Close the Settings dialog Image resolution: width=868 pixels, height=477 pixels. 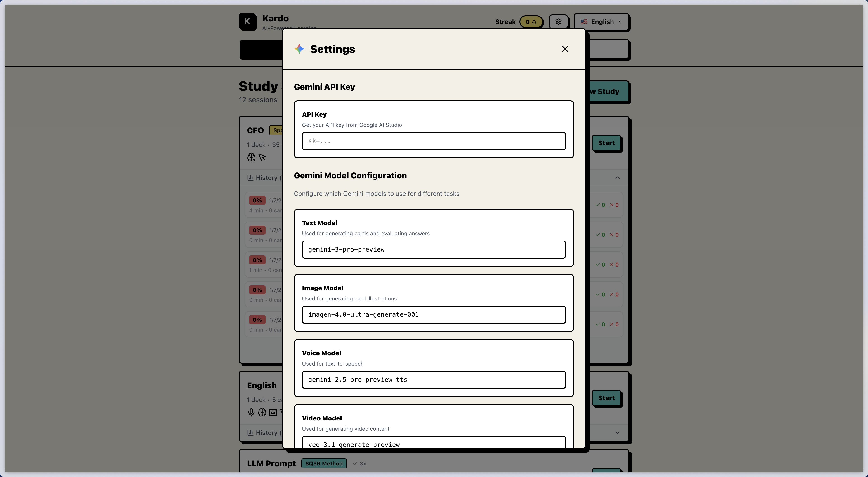coord(565,49)
